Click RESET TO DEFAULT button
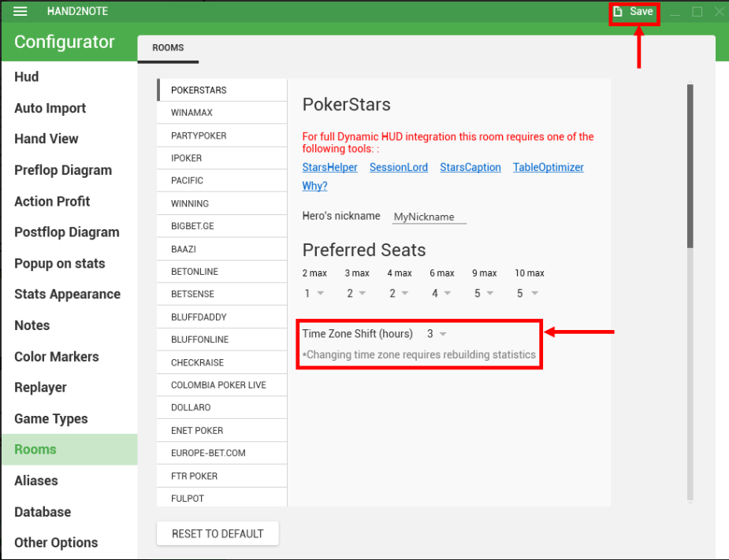The width and height of the screenshot is (729, 560). (218, 533)
